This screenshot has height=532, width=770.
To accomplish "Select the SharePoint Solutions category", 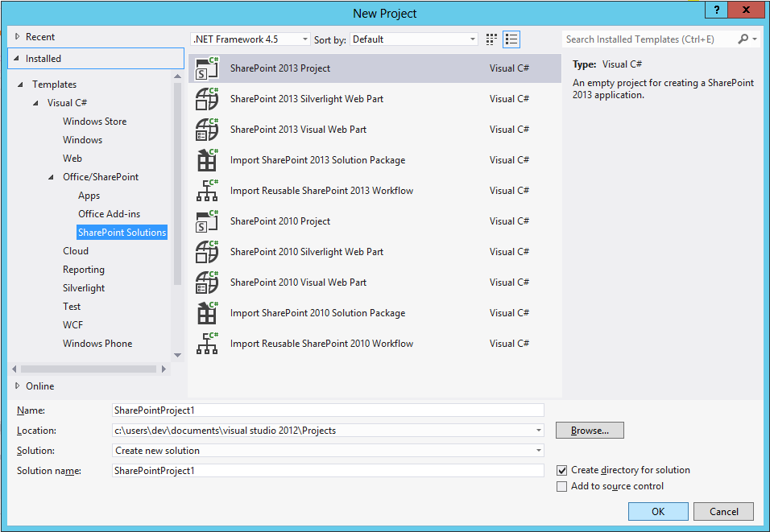I will pyautogui.click(x=122, y=232).
